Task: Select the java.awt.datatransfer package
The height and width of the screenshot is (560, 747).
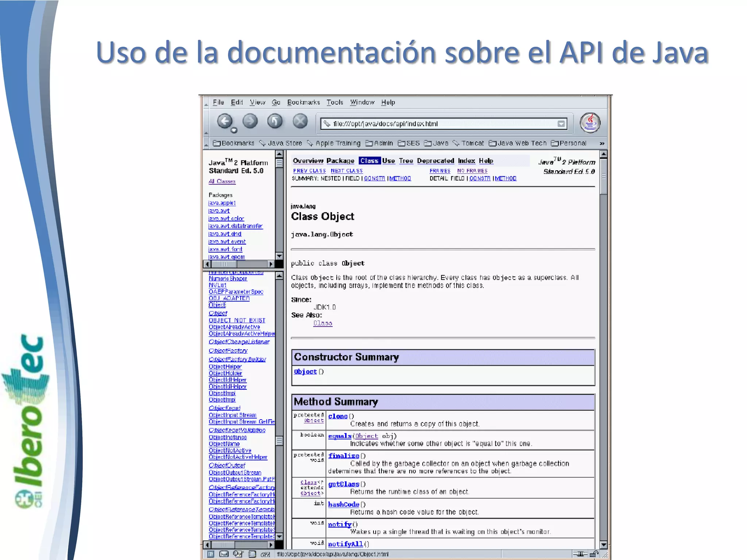Action: click(x=235, y=226)
